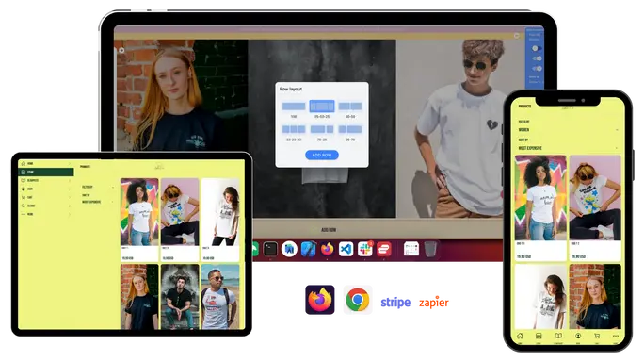Click the stripe logo

click(x=395, y=303)
